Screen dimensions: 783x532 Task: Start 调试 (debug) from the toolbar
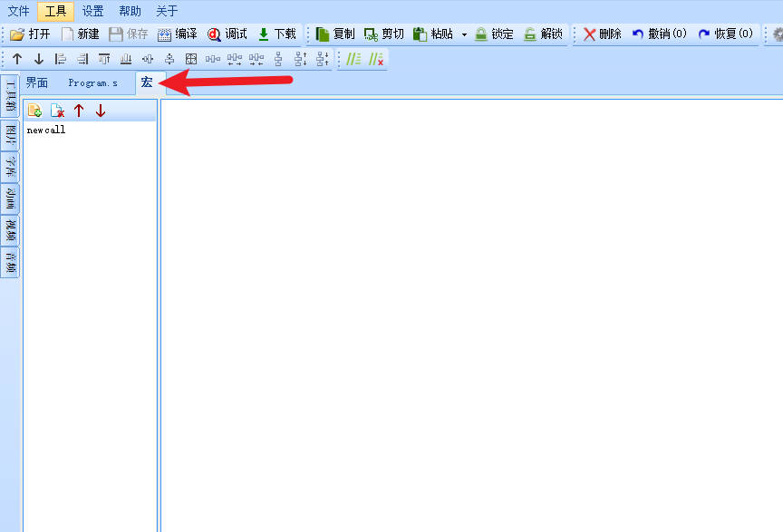click(x=227, y=34)
